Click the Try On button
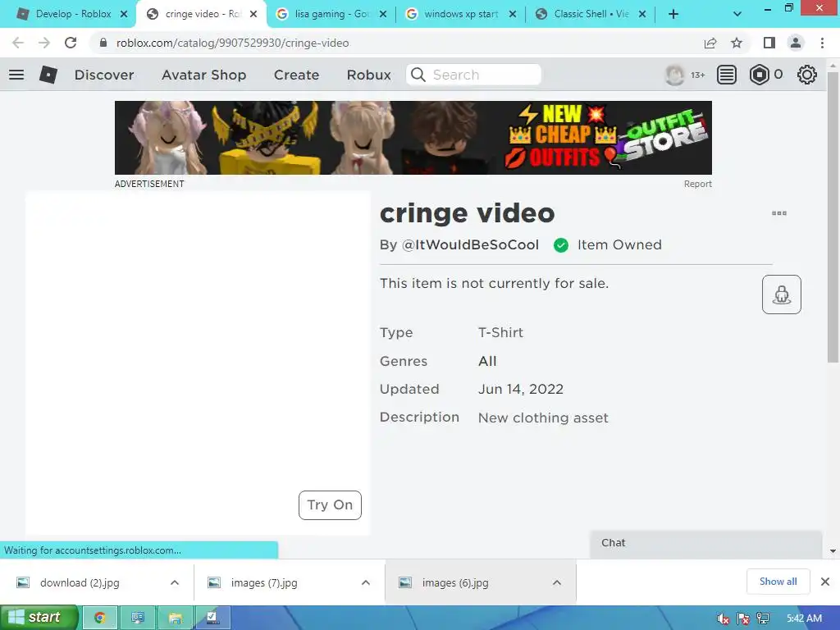 (x=330, y=505)
